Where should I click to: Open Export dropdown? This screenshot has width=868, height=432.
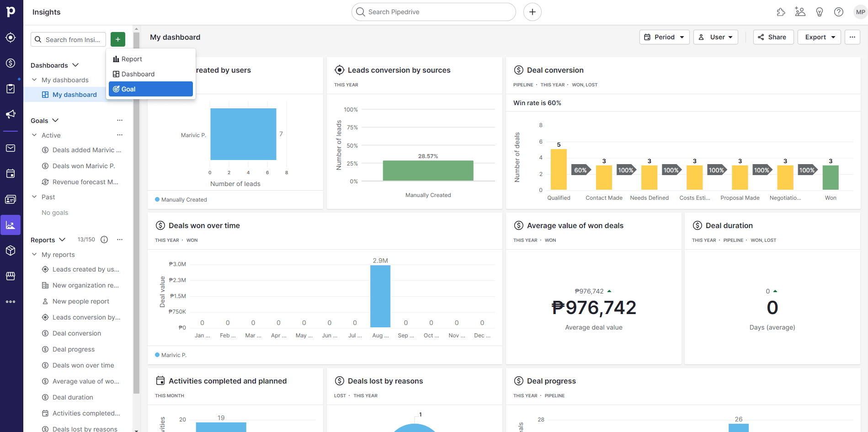pyautogui.click(x=820, y=37)
